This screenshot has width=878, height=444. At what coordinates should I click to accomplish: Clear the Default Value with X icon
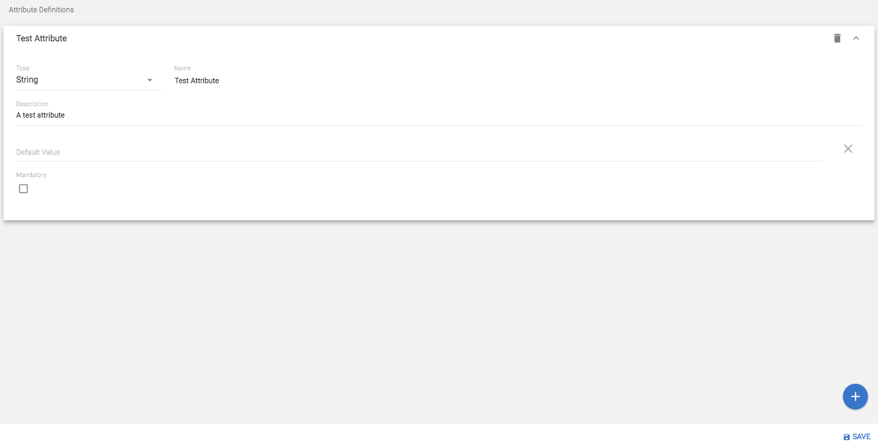848,149
